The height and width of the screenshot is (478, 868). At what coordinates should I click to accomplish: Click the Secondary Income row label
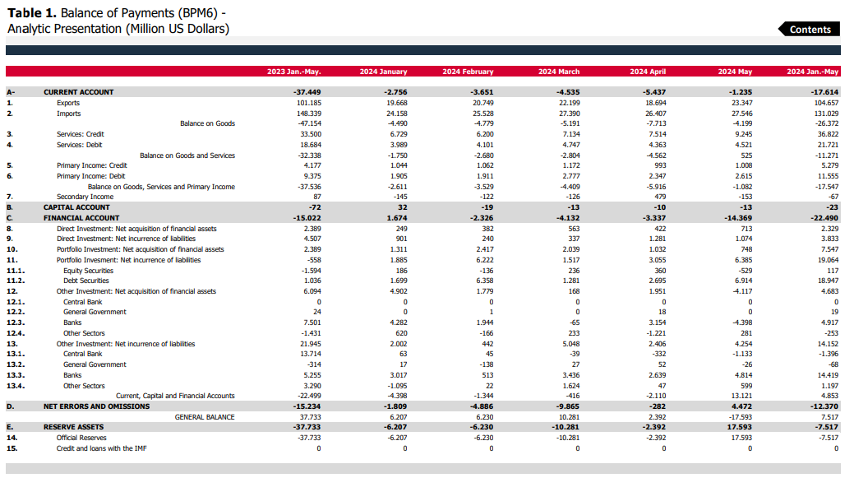(x=85, y=197)
